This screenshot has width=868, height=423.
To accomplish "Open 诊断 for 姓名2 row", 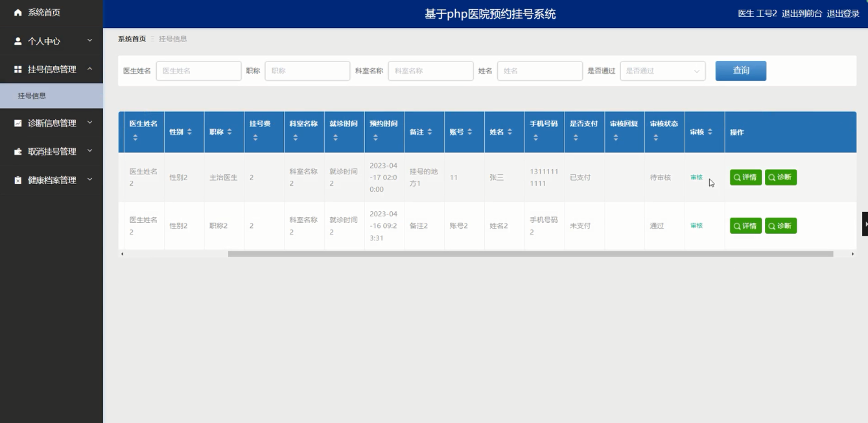I will click(780, 225).
